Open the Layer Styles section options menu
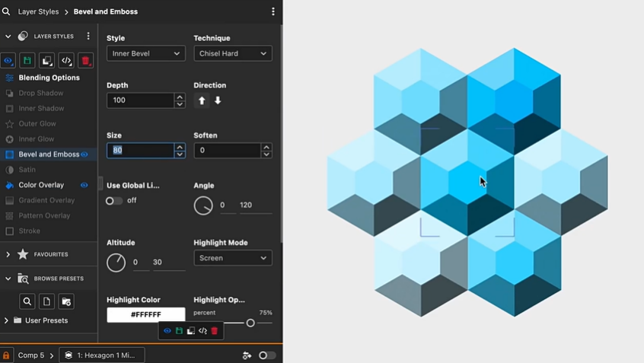 pyautogui.click(x=88, y=36)
